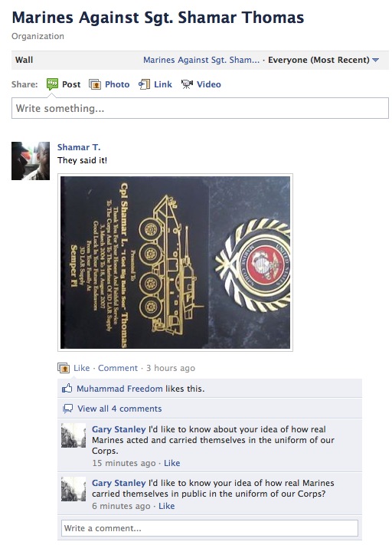Screen dimensions: 392x545
Task: Open Muhammad Freedom's profile link
Action: (x=119, y=389)
